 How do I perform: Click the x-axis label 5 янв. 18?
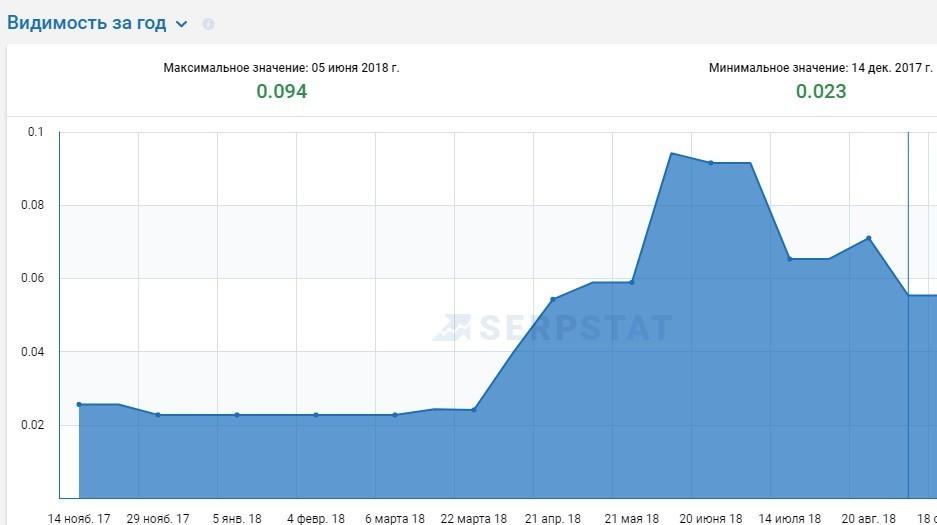(x=237, y=518)
